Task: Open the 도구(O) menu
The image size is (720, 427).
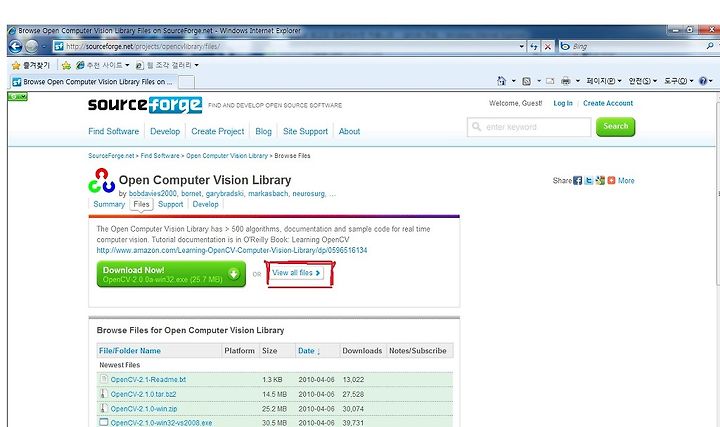Action: tap(678, 81)
